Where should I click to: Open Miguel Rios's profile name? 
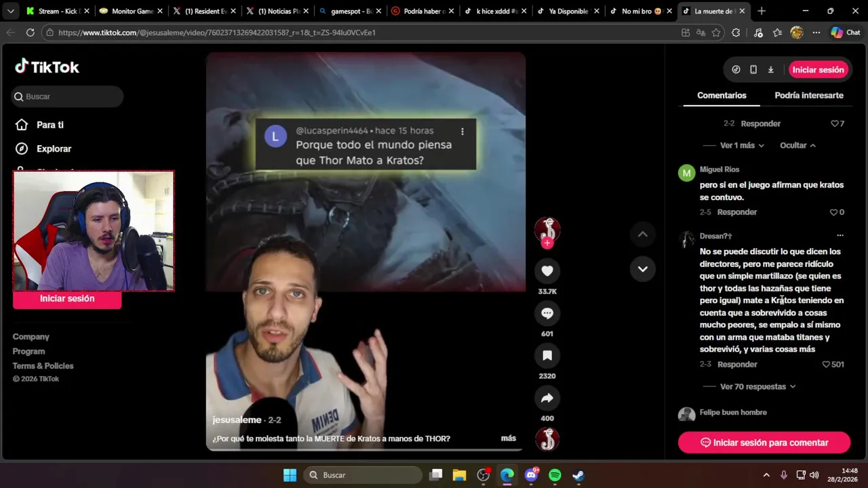(719, 169)
